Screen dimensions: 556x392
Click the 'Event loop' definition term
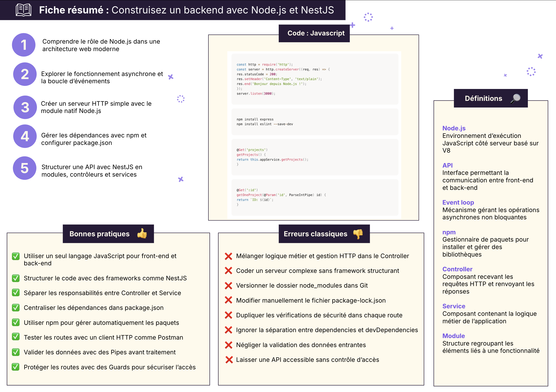pos(458,203)
